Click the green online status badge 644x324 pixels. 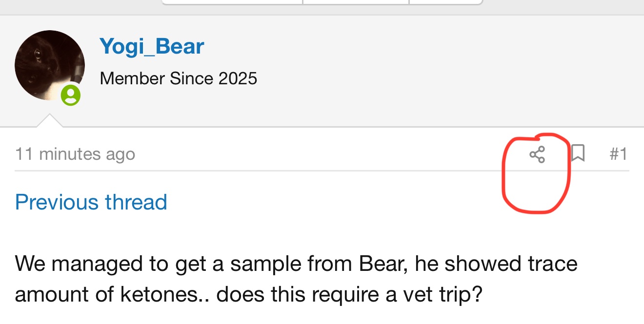71,95
